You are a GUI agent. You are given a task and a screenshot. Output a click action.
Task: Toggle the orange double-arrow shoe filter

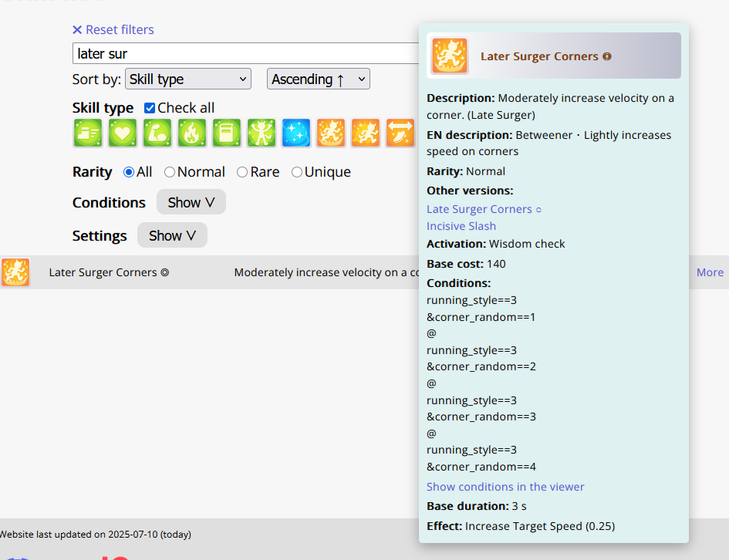[400, 133]
